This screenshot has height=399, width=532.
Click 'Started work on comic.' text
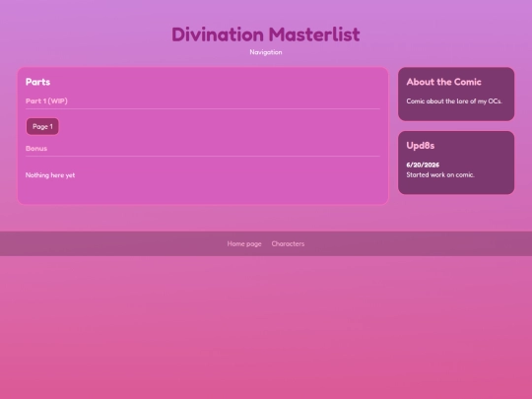(x=440, y=174)
